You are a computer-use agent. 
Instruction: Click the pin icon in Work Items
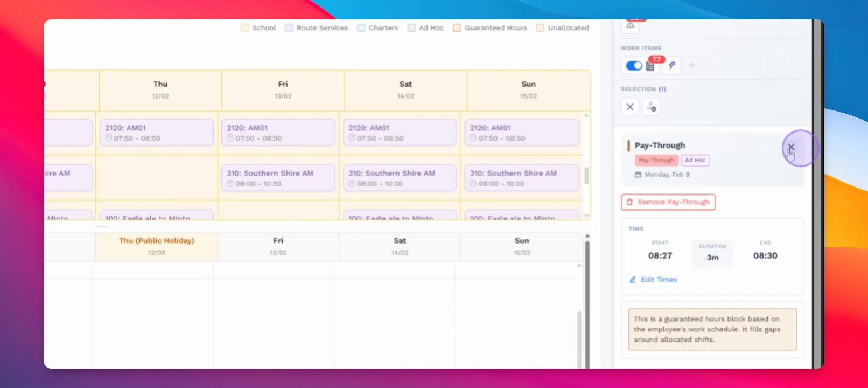click(x=671, y=65)
